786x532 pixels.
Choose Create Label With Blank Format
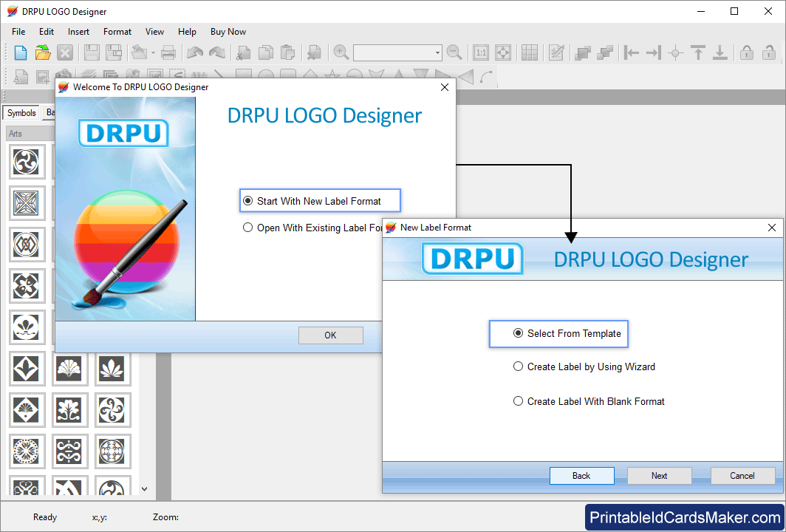[x=589, y=401]
